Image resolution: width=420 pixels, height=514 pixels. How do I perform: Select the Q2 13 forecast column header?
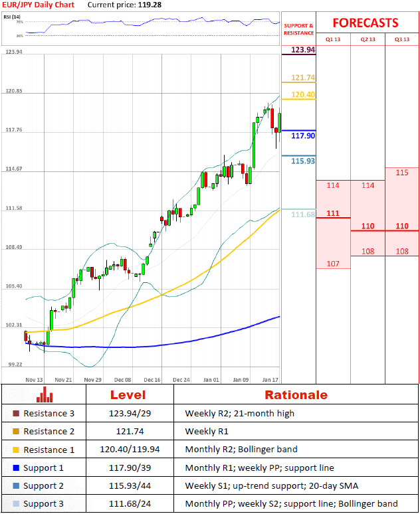(367, 39)
